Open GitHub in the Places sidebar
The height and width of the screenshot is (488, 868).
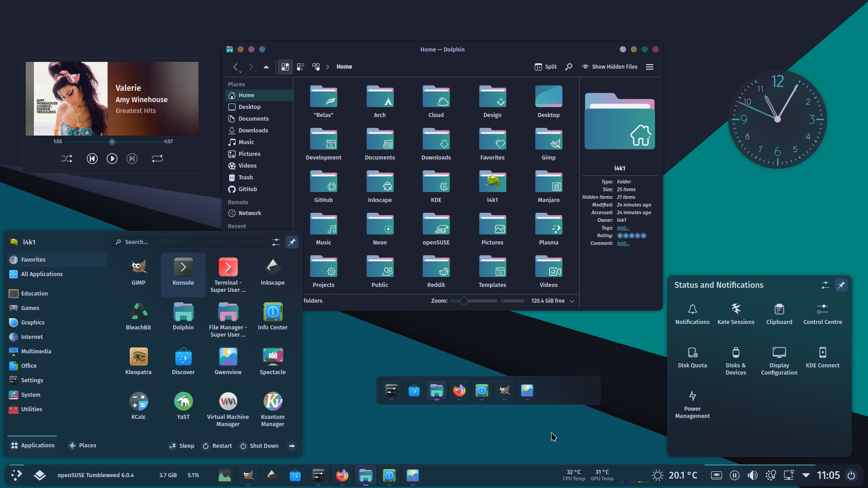coord(259,189)
